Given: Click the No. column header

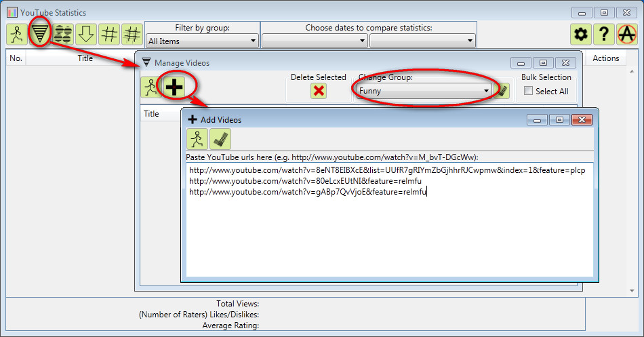Looking at the screenshot, I should pyautogui.click(x=16, y=58).
